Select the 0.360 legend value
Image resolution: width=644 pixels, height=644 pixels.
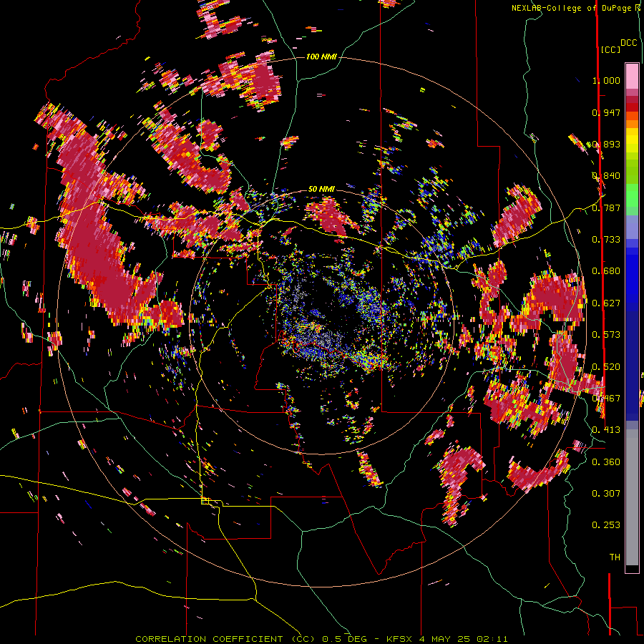[x=606, y=462]
